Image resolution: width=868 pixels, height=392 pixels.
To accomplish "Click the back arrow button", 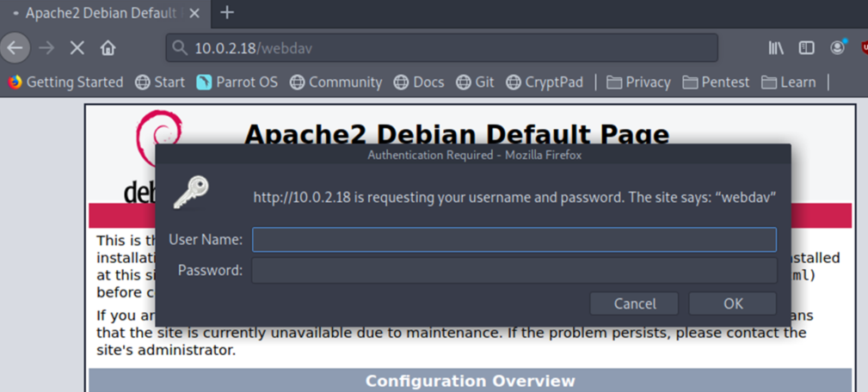I will [15, 48].
